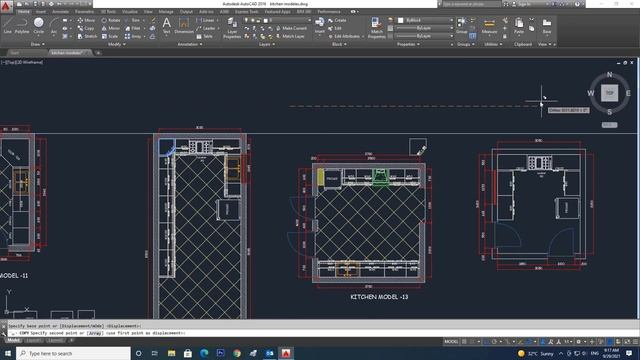This screenshot has width=640, height=360.
Task: Open the ByBlock color dropdown
Action: point(425,20)
